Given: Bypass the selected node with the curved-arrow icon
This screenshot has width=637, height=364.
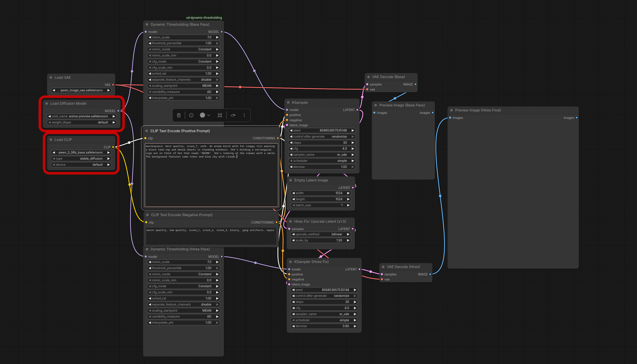Looking at the screenshot, I should [233, 115].
